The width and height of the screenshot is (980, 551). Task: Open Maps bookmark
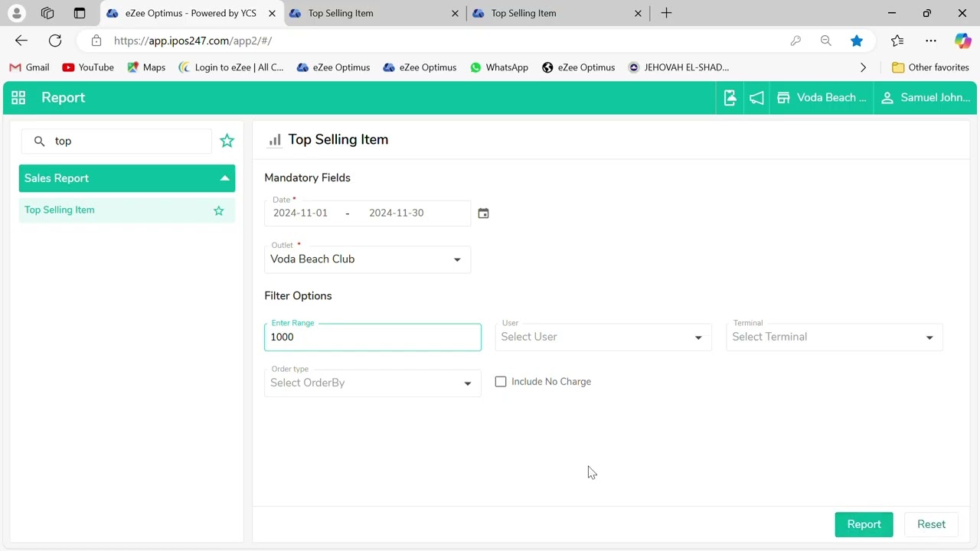pyautogui.click(x=146, y=67)
